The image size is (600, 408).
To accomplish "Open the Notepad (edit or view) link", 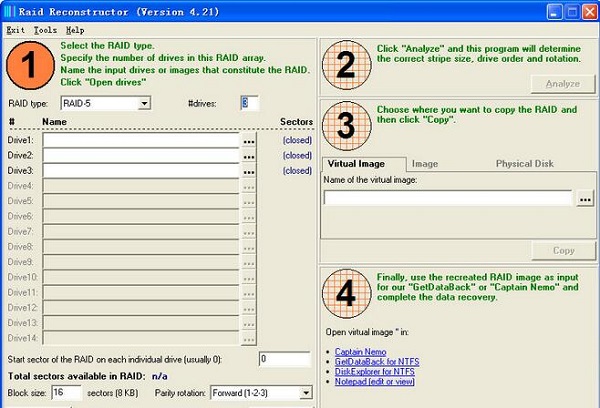I will point(375,382).
